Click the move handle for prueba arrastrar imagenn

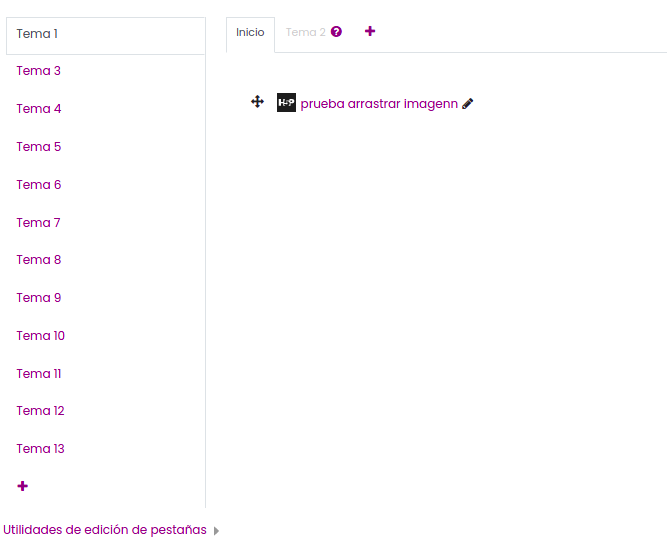(x=257, y=102)
